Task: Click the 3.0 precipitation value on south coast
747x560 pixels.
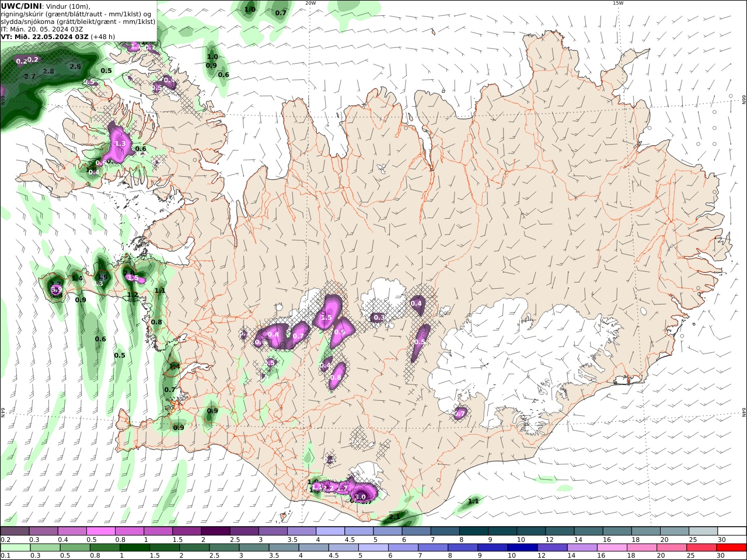Action: (x=360, y=497)
